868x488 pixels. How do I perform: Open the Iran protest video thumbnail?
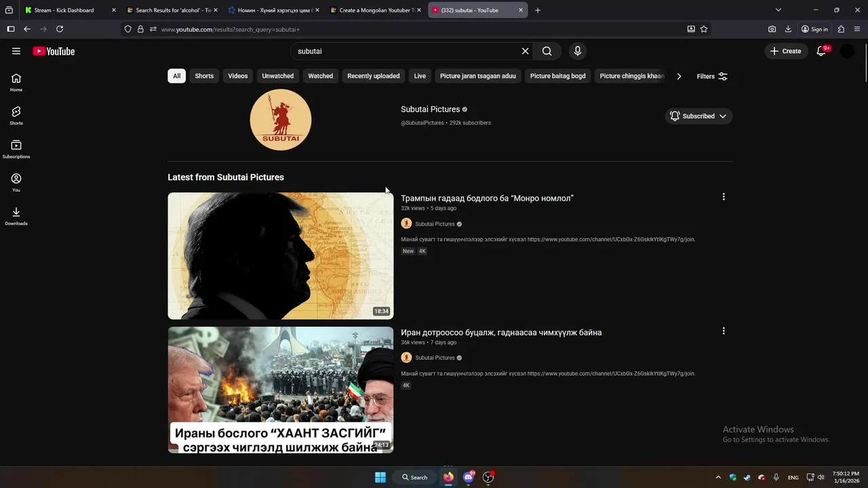[281, 390]
